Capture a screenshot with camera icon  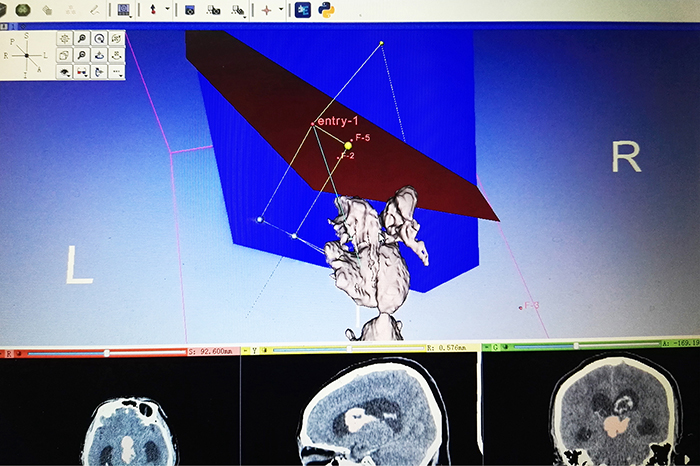(187, 10)
